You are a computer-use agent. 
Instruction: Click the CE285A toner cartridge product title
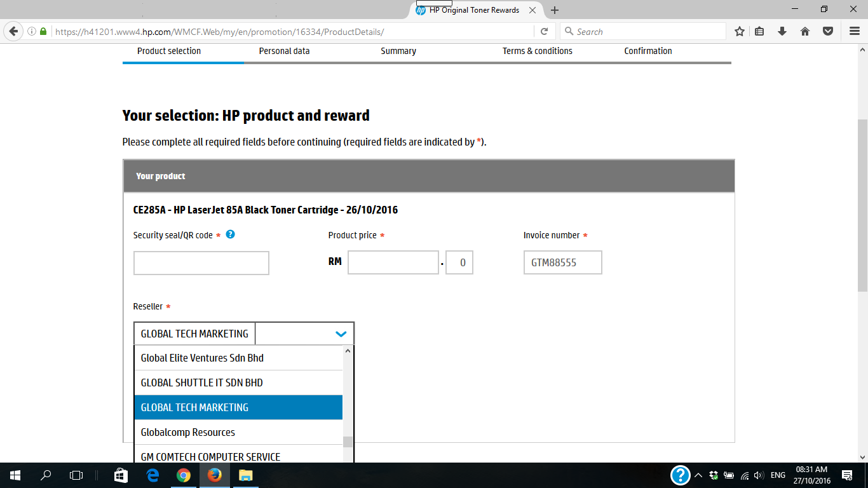pyautogui.click(x=266, y=210)
